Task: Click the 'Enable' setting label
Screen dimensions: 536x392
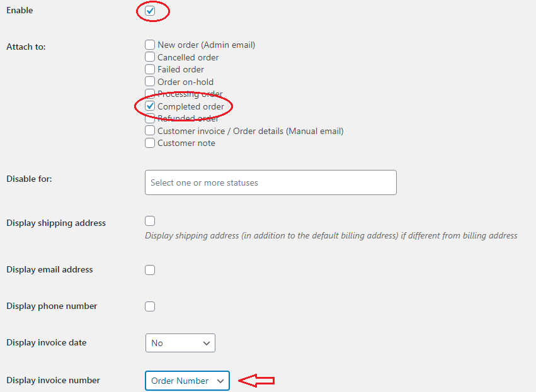Action: point(19,10)
